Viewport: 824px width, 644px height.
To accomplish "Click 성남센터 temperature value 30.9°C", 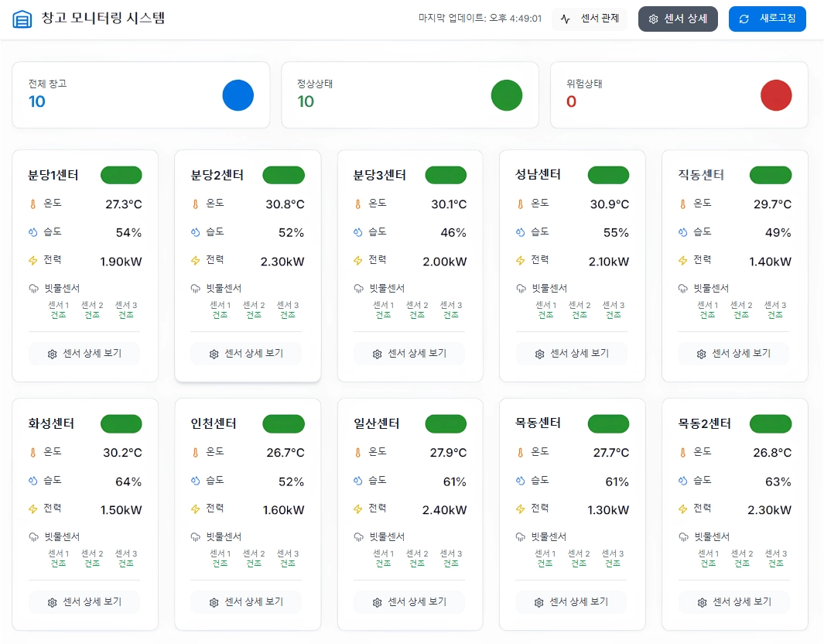I will pos(609,204).
